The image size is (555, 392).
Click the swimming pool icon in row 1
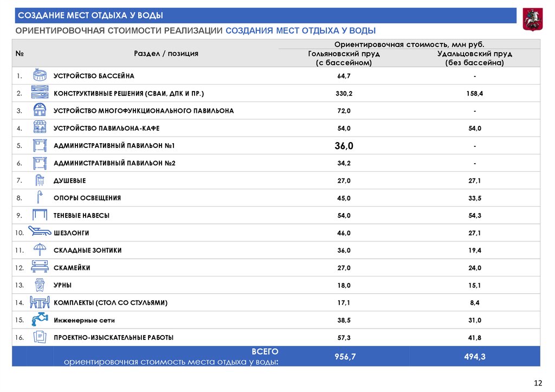pos(40,75)
